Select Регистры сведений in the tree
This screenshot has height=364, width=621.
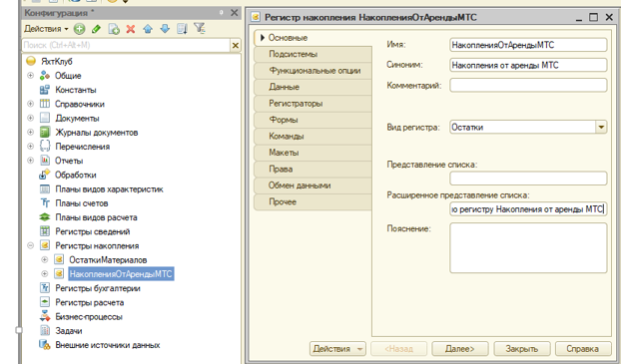click(x=93, y=231)
